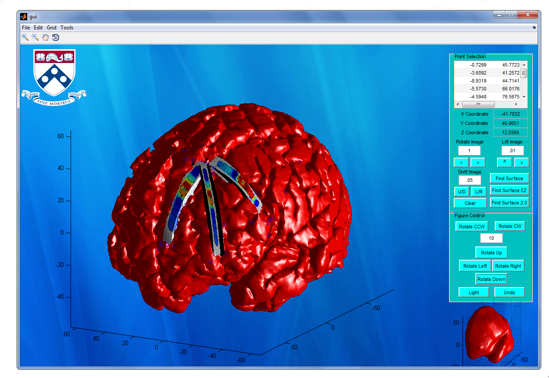
Task: Click the point list horizontal scrollbar thumb
Action: [479, 104]
